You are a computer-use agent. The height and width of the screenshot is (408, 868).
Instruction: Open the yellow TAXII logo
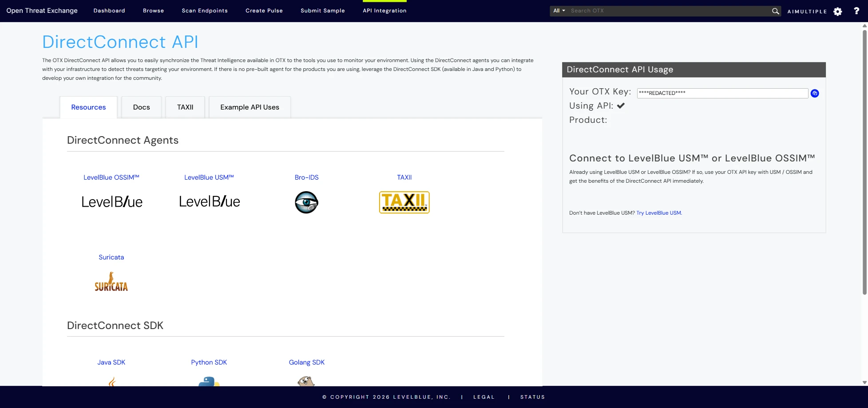pos(404,202)
